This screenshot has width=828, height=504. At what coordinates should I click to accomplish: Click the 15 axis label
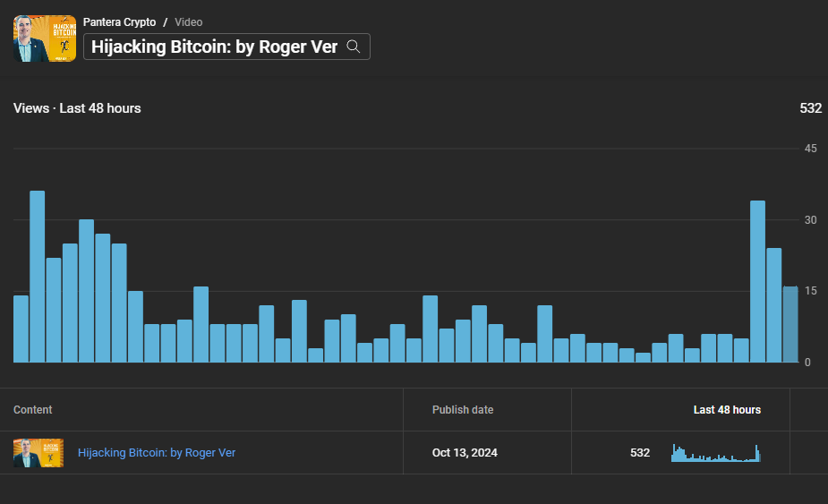(811, 291)
